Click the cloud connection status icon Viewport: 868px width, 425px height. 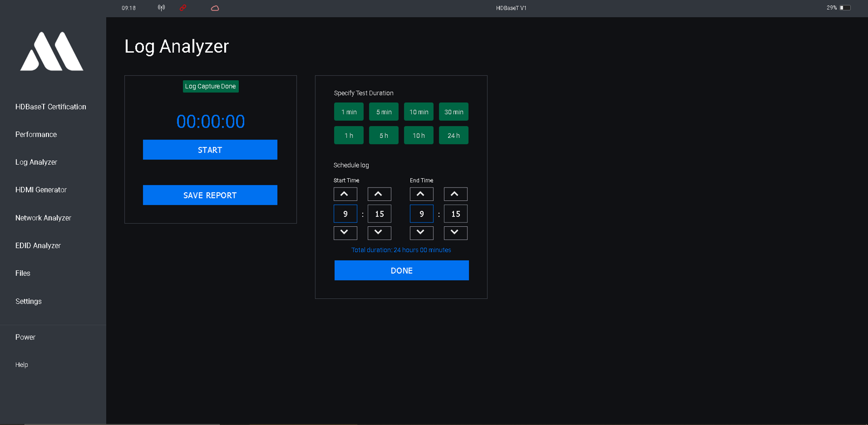215,8
